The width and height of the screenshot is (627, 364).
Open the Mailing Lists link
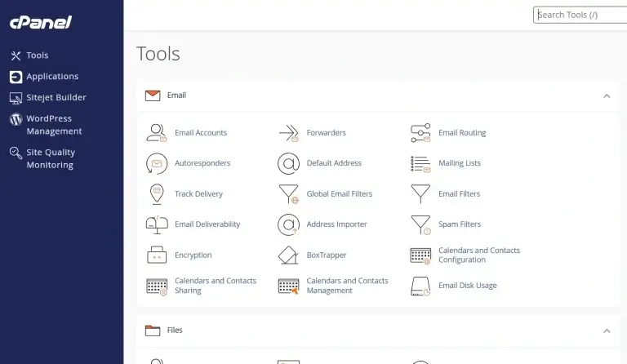[459, 163]
